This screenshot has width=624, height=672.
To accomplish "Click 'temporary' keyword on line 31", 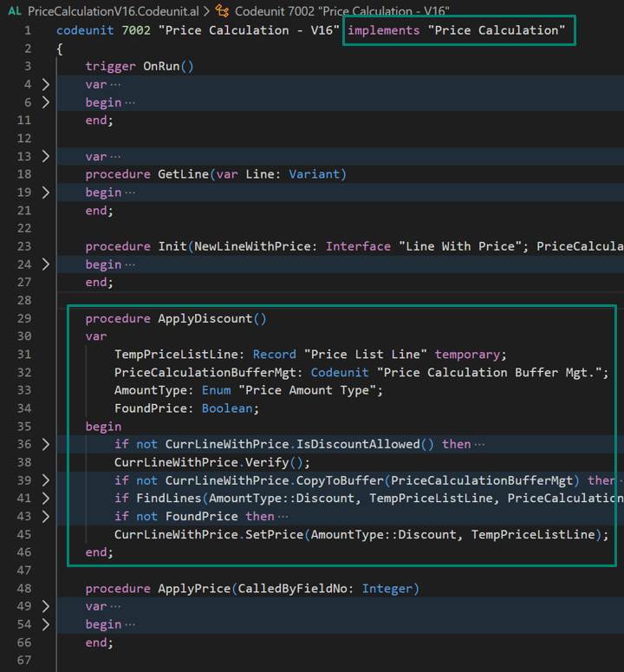I will click(467, 355).
